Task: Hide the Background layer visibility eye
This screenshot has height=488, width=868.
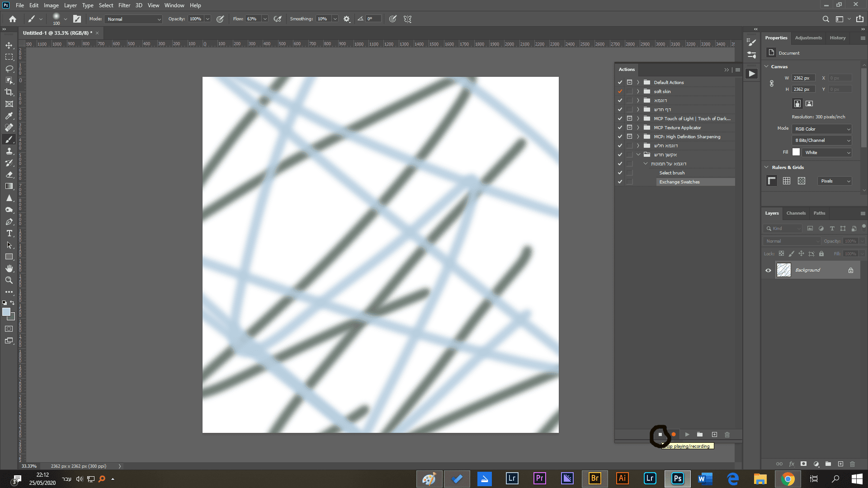Action: pyautogui.click(x=768, y=270)
